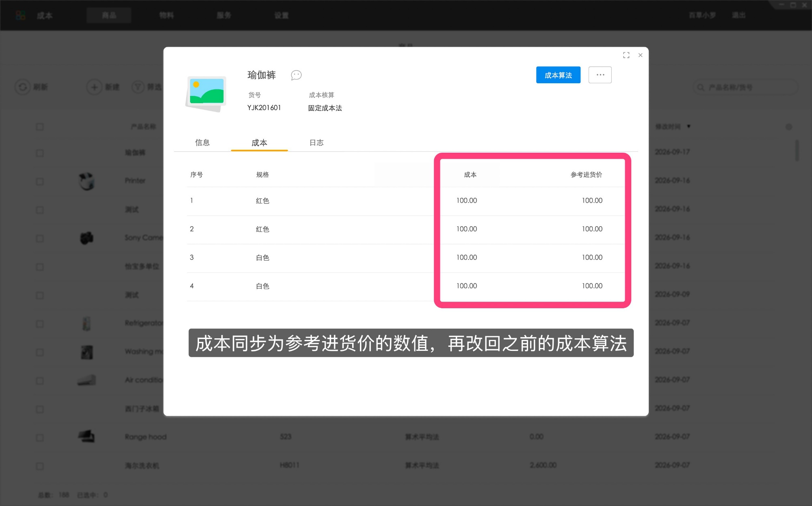The width and height of the screenshot is (812, 506).
Task: Click the background list vertical scrollbar
Action: 797,150
